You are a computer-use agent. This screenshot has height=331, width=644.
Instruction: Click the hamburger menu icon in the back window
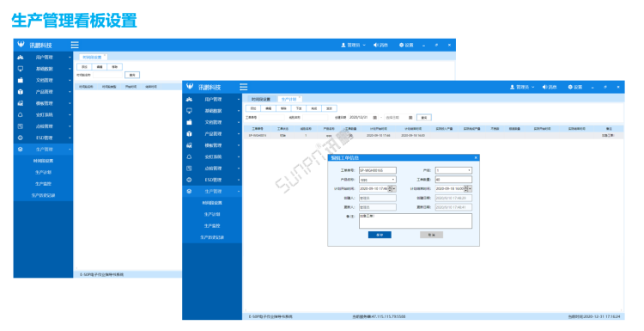point(75,45)
